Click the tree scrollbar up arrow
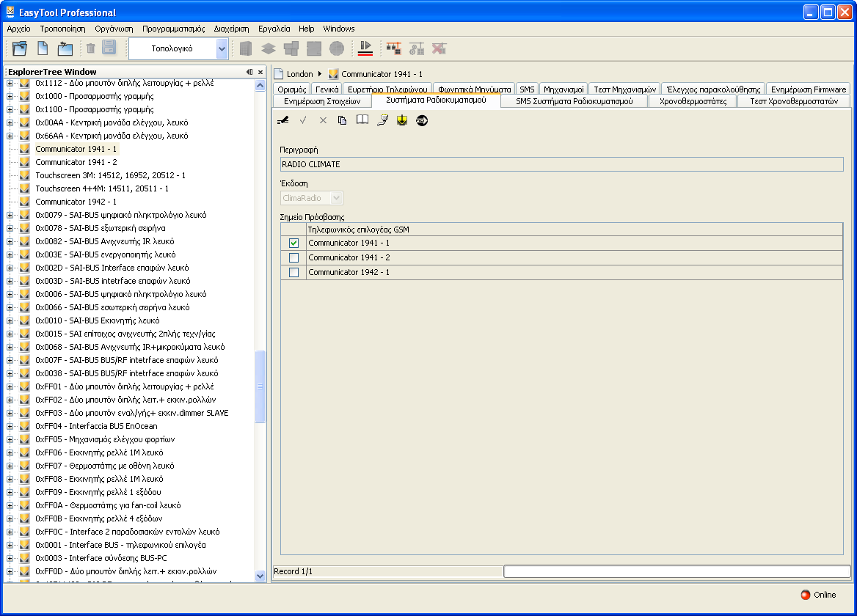This screenshot has height=616, width=857. point(260,85)
